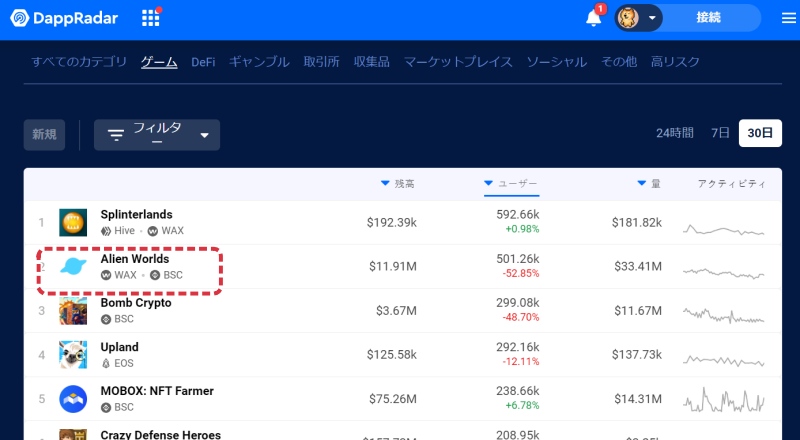Click the Splinterlands activity sparkline
This screenshot has width=800, height=440.
tap(723, 229)
